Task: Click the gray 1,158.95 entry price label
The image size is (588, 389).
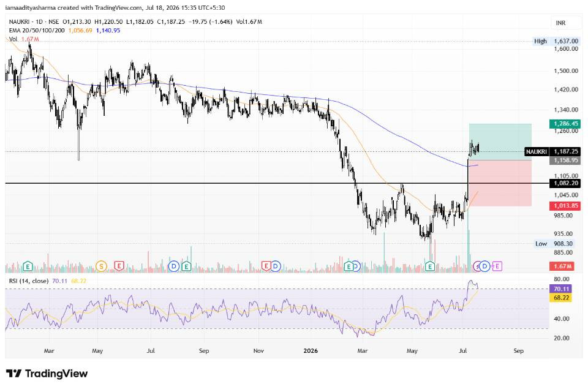Action: [x=565, y=161]
